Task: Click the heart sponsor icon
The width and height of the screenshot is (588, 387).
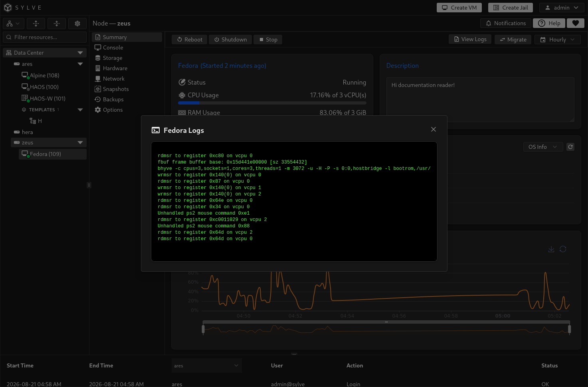Action: click(576, 23)
